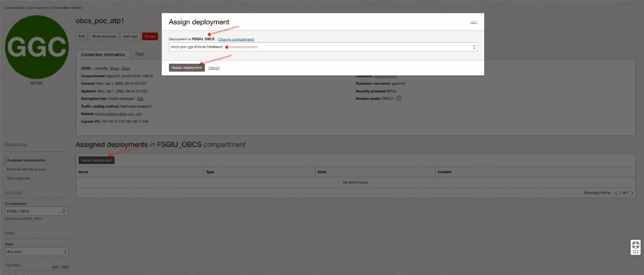The image size is (644, 275).
Task: Click Database username value ggadmin
Action: [398, 84]
